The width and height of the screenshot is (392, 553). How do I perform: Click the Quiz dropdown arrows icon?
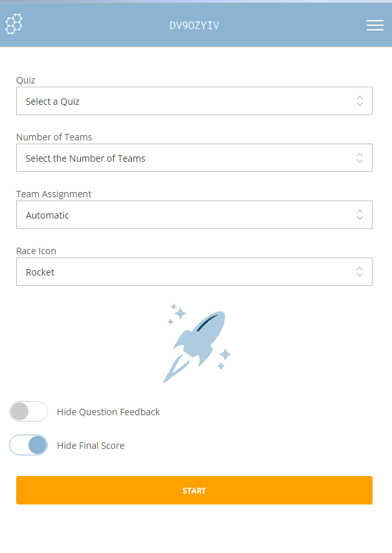point(360,101)
